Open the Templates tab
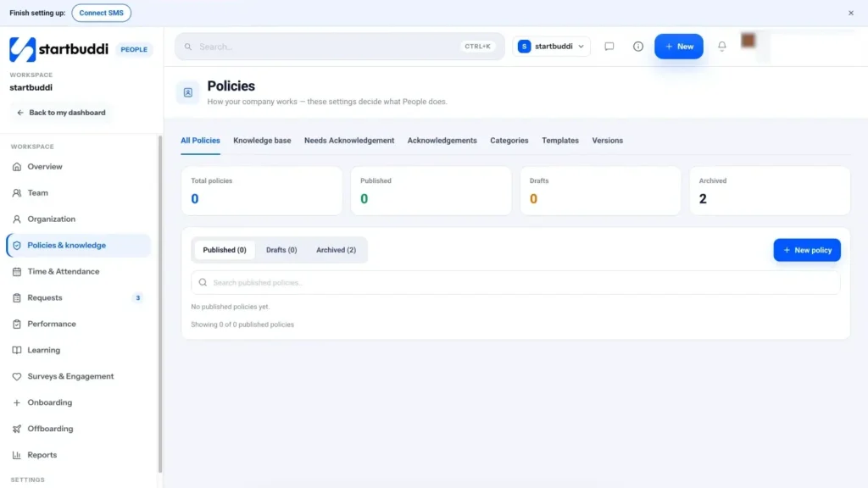 click(559, 141)
